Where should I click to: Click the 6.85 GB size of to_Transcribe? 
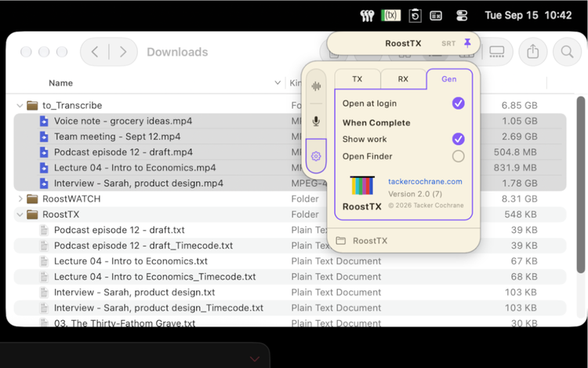click(519, 105)
